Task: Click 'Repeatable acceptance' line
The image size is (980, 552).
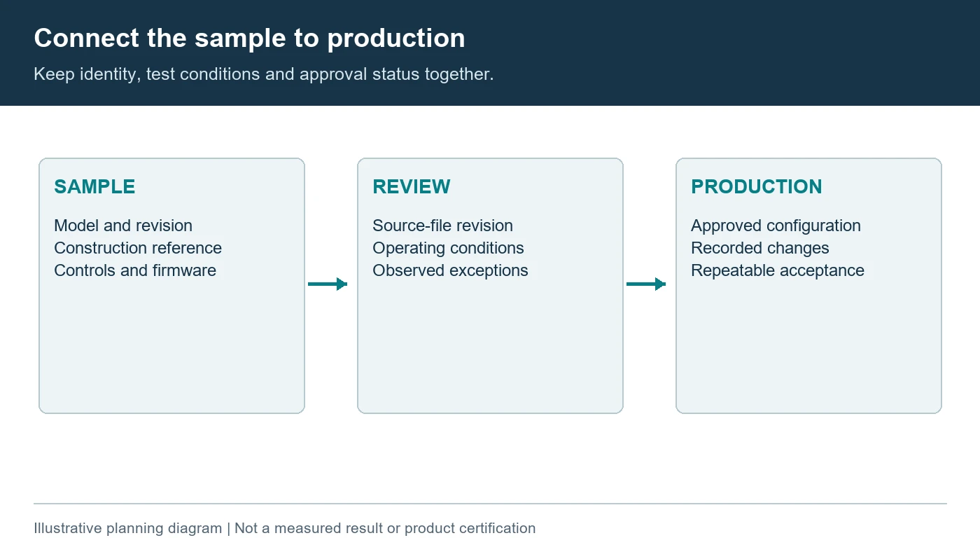Action: (778, 270)
